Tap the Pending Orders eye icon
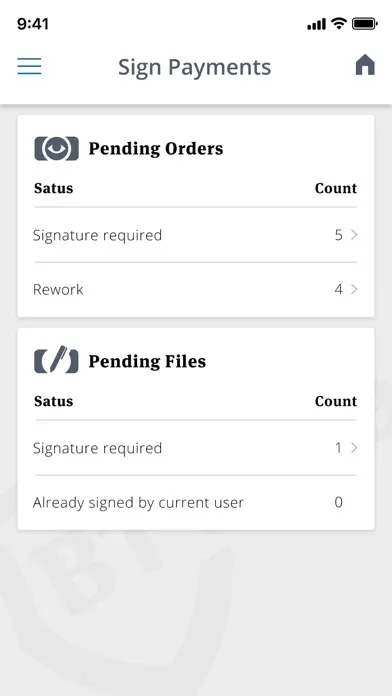 [56, 149]
